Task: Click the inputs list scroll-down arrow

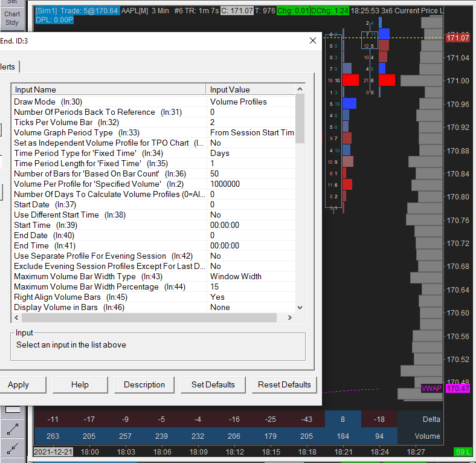Action: [300, 307]
